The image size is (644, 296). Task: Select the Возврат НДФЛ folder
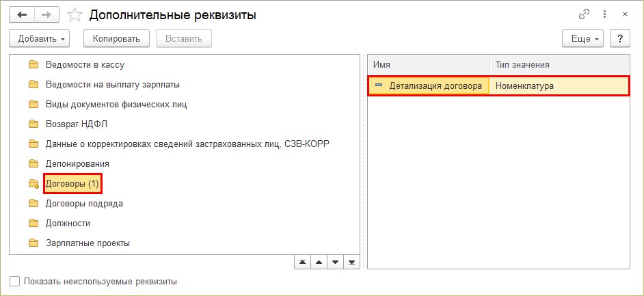pyautogui.click(x=76, y=124)
